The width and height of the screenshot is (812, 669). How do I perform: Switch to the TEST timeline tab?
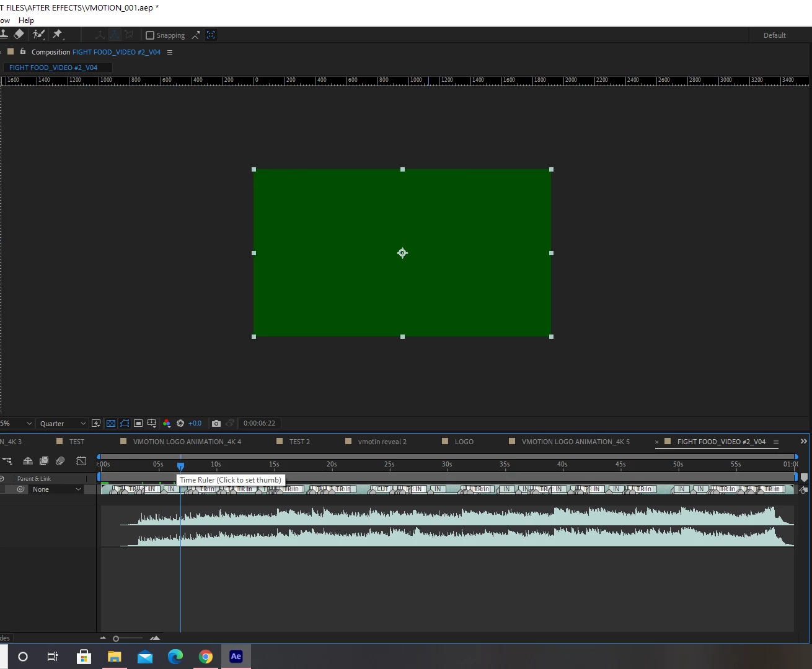[x=77, y=442]
